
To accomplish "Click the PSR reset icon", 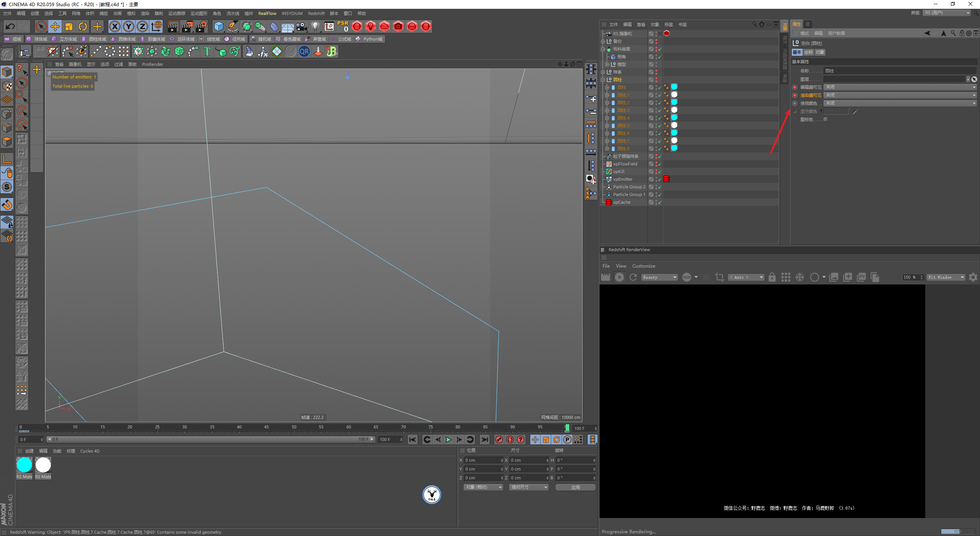I will coord(343,26).
